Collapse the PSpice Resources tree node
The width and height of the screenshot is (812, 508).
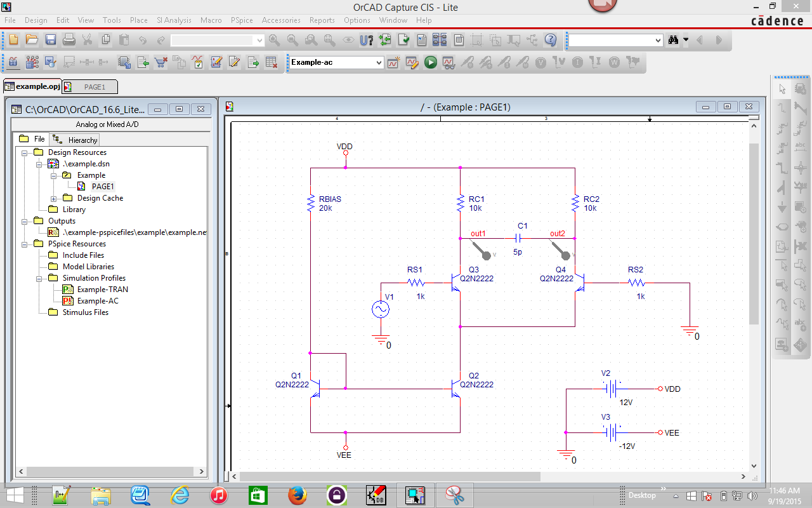tap(25, 244)
